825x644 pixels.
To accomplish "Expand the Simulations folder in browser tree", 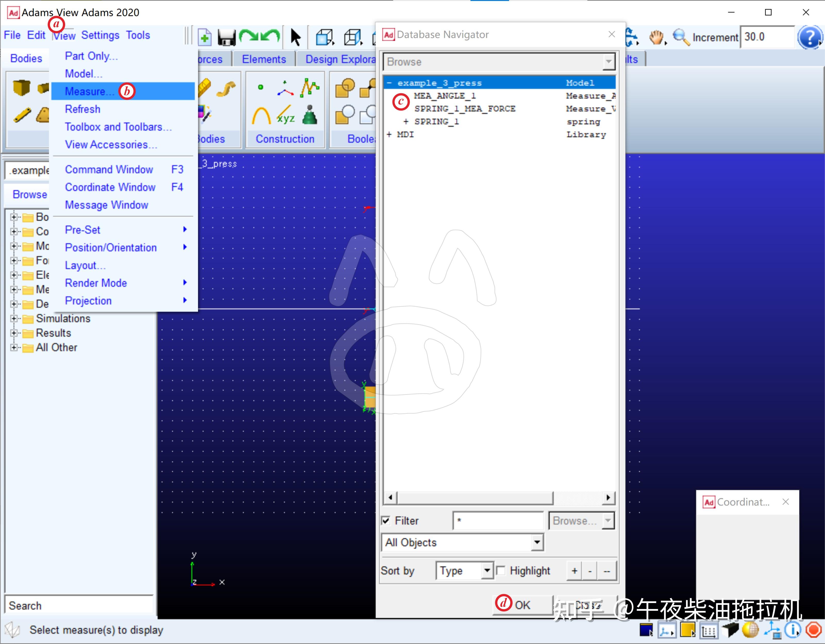I will pos(14,318).
